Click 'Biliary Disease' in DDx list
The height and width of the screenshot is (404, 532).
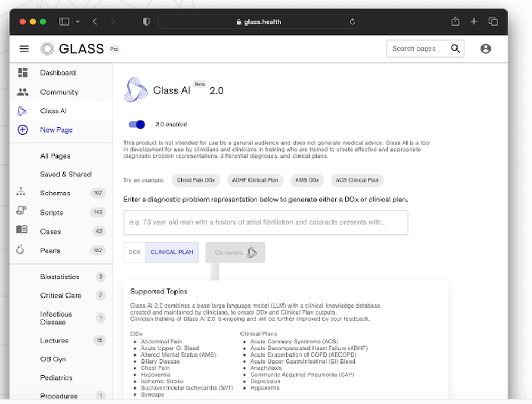(160, 361)
